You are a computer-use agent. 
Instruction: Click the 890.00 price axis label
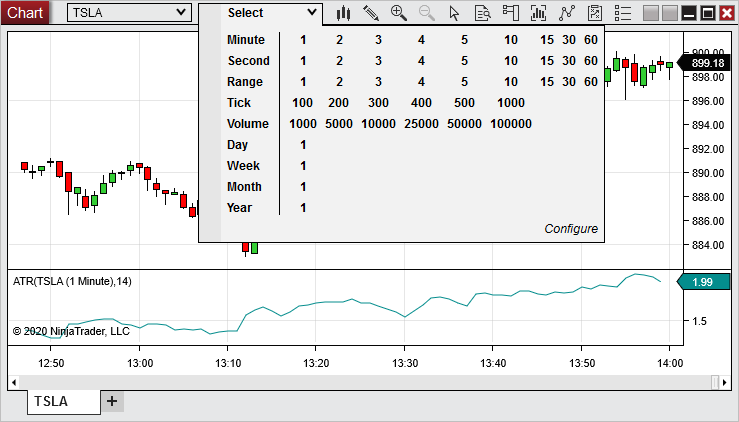tap(708, 173)
